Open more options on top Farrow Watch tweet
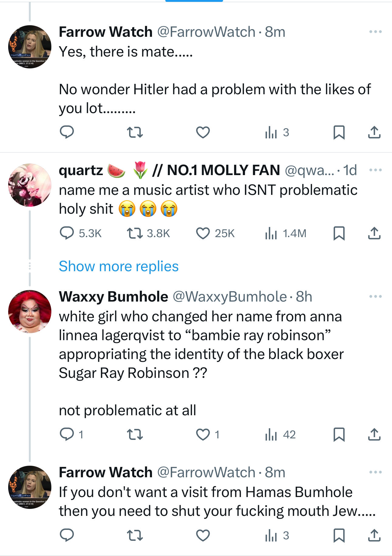Image resolution: width=392 pixels, height=556 pixels. [x=375, y=32]
